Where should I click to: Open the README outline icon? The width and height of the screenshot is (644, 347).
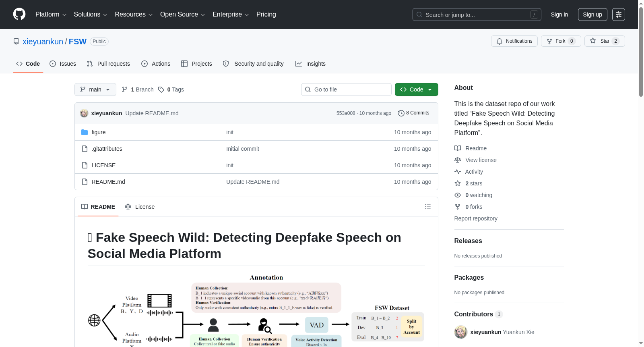(428, 207)
